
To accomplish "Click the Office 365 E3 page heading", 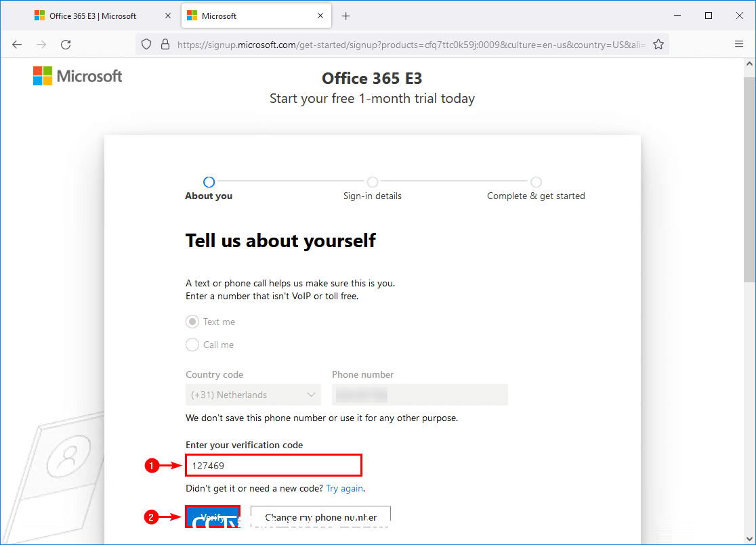I will pos(372,78).
